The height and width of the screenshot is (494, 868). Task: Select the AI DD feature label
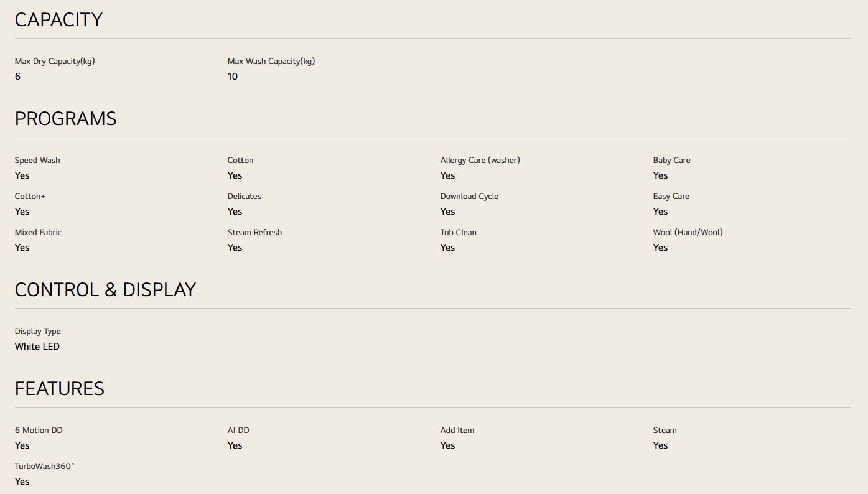238,431
